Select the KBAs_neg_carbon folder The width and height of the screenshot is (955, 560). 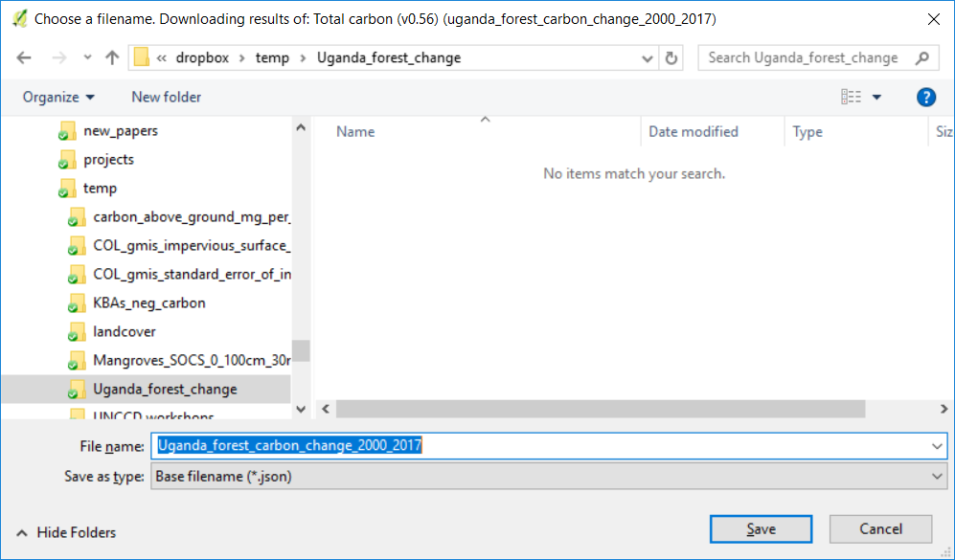tap(148, 302)
